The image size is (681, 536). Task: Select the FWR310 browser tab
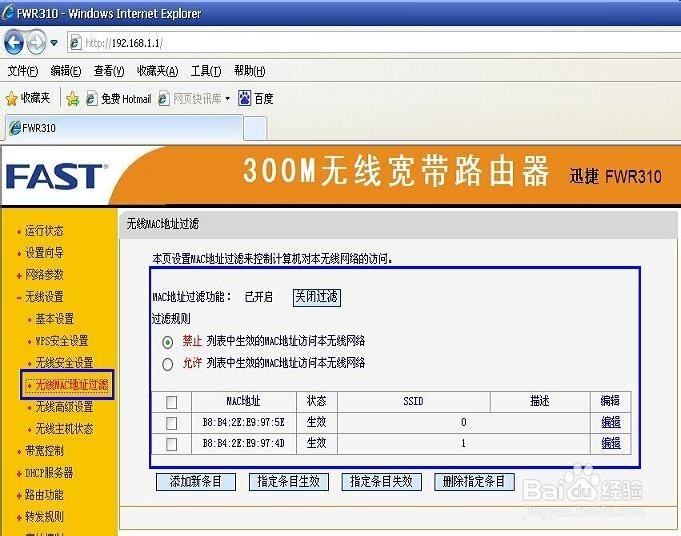(125, 128)
